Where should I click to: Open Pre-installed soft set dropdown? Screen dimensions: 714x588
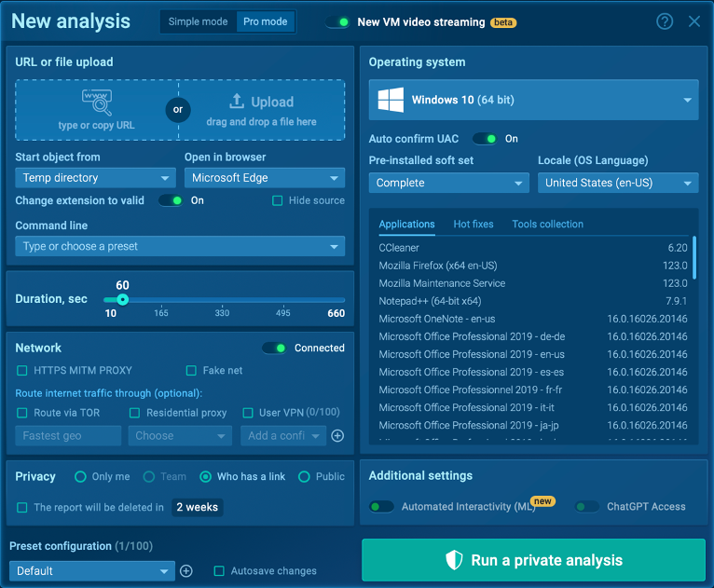pyautogui.click(x=449, y=183)
